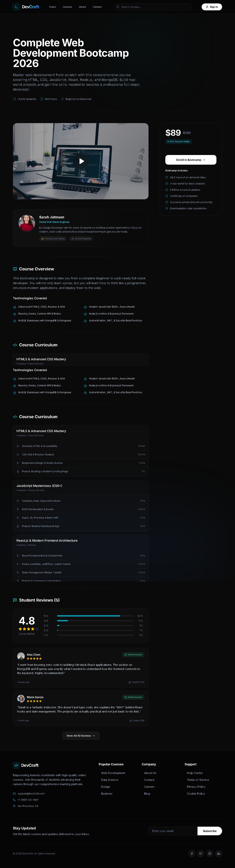Click the DevCraft terminal logo icon in header
This screenshot has width=235, height=868.
(x=16, y=7)
